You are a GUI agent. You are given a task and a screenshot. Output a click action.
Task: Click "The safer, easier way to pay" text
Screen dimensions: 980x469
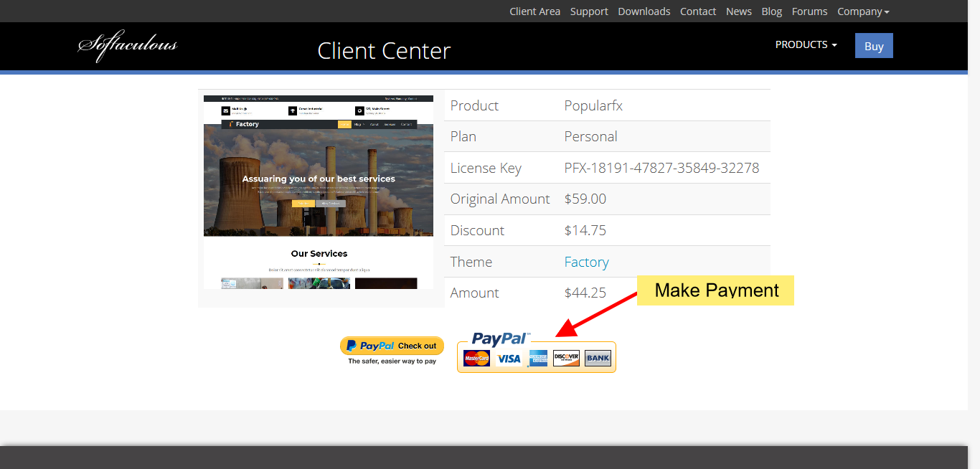(x=392, y=361)
